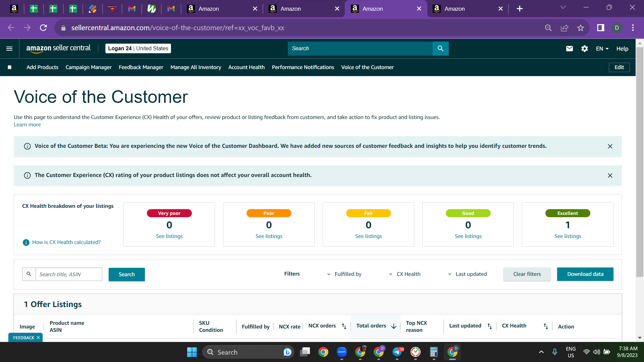Image resolution: width=644 pixels, height=362 pixels.
Task: Open the Seller Central hamburger menu
Action: [x=9, y=49]
